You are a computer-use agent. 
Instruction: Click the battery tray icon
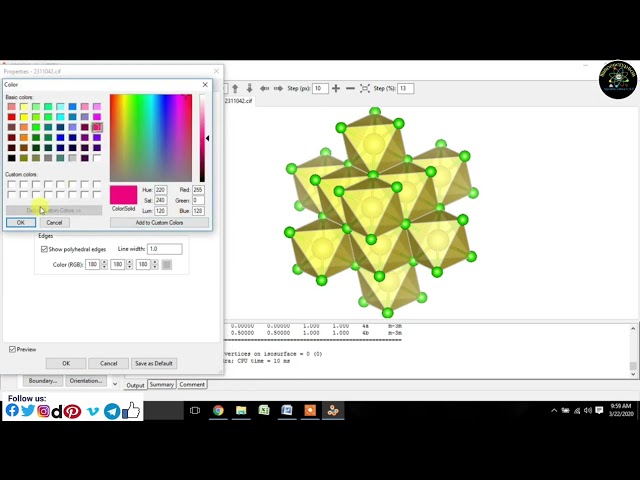[x=565, y=411]
